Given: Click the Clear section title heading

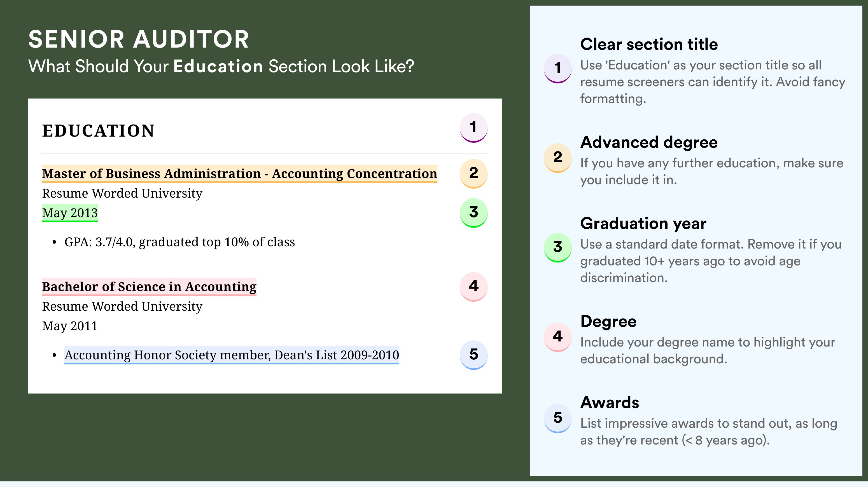Looking at the screenshot, I should (649, 44).
